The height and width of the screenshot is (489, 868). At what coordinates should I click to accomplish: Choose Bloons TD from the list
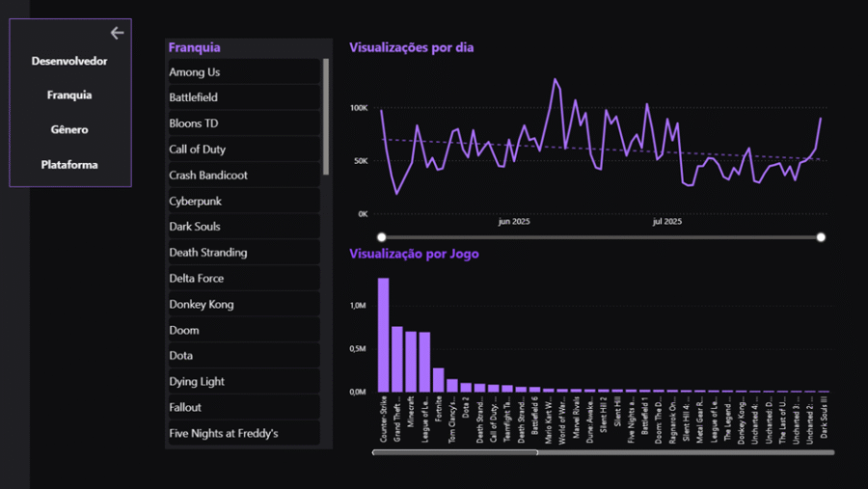(243, 123)
